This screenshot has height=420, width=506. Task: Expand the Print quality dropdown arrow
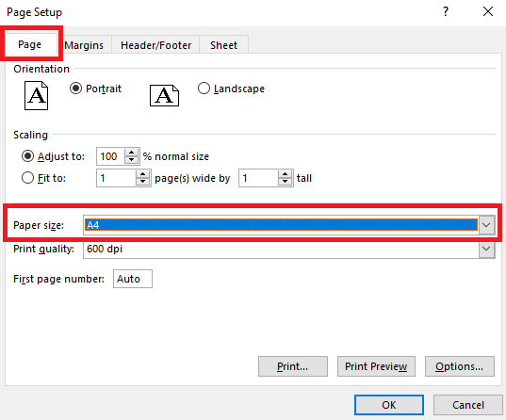coord(486,249)
